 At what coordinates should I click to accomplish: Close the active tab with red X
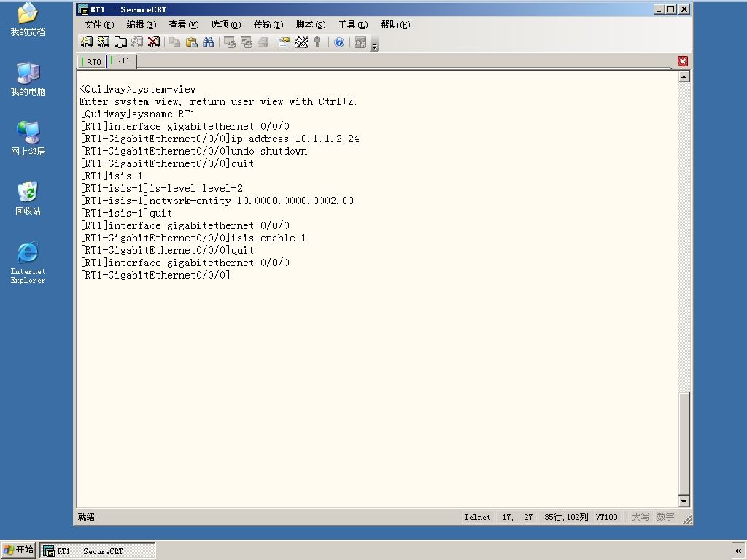[683, 61]
